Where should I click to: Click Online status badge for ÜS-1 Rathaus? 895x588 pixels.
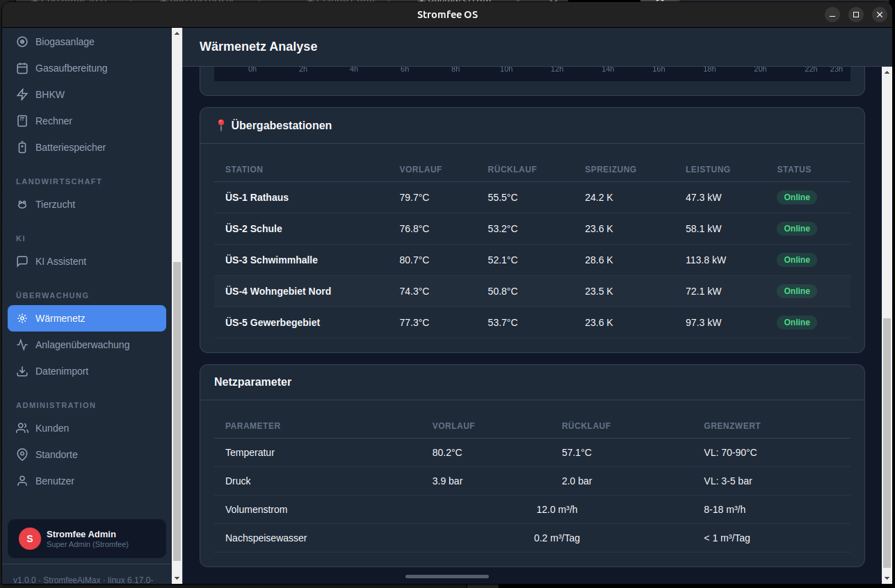coord(797,197)
